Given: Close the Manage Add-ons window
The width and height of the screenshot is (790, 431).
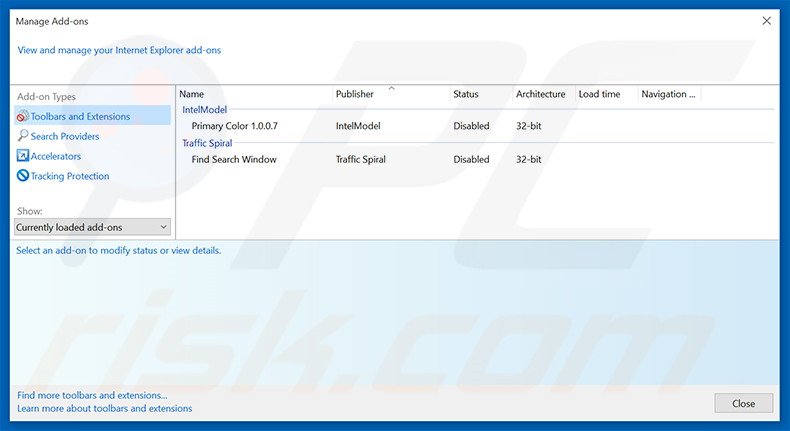Looking at the screenshot, I should click(x=766, y=19).
